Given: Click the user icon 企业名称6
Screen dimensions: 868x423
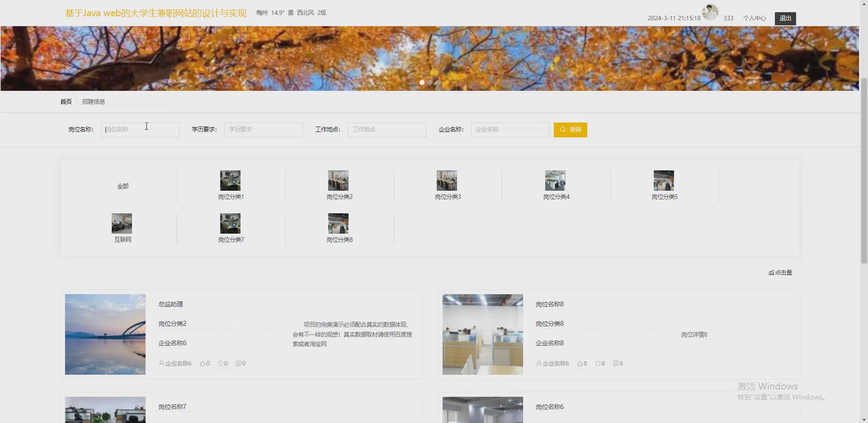Looking at the screenshot, I should [161, 363].
